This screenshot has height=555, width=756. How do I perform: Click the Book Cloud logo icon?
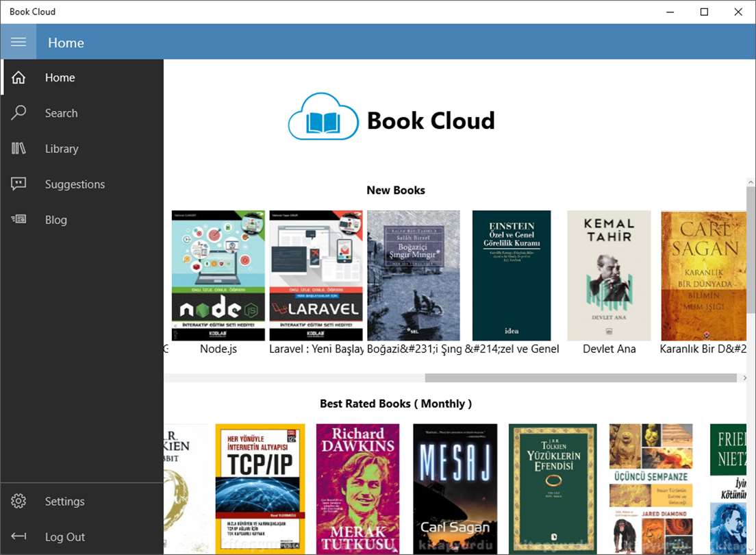[x=323, y=116]
